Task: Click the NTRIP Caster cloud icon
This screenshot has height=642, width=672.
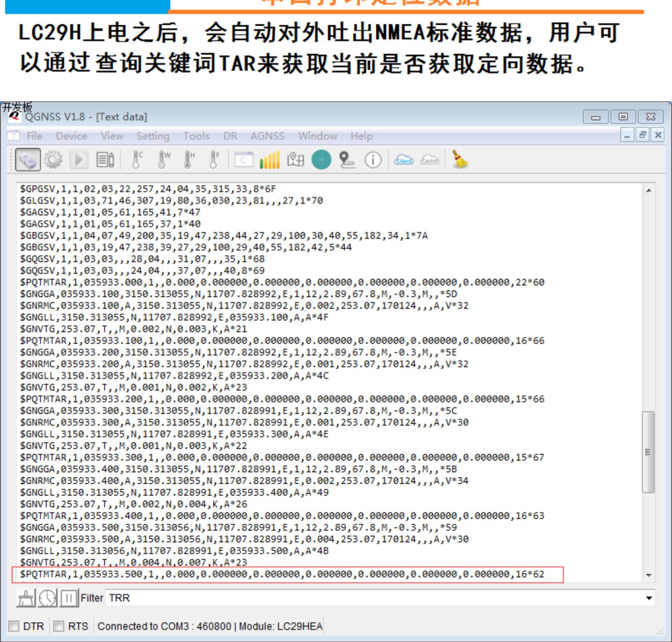Action: coord(430,160)
